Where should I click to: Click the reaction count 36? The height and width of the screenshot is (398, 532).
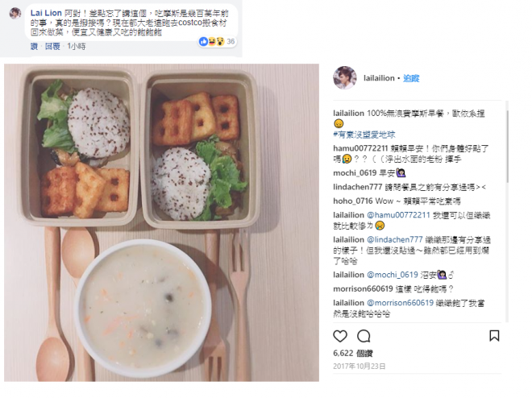point(231,42)
